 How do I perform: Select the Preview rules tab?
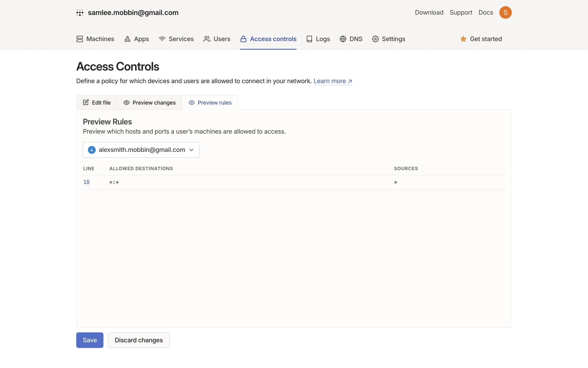[210, 103]
